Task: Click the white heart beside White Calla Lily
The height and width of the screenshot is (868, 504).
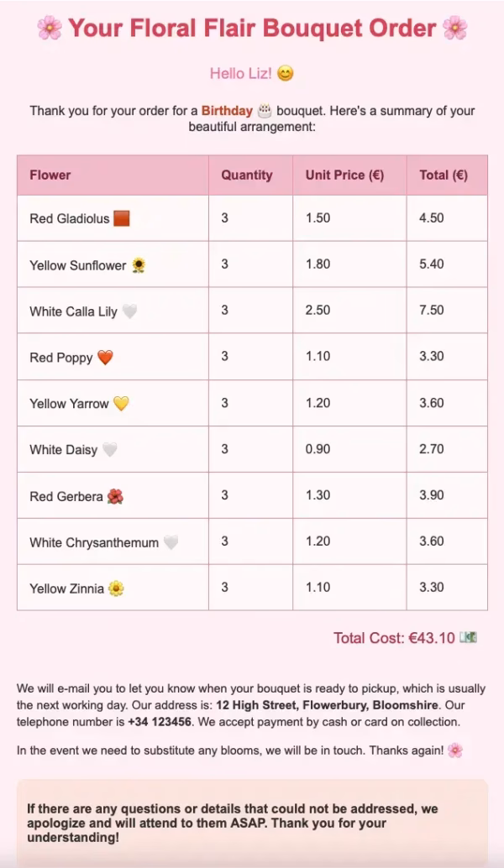Action: coord(129,311)
